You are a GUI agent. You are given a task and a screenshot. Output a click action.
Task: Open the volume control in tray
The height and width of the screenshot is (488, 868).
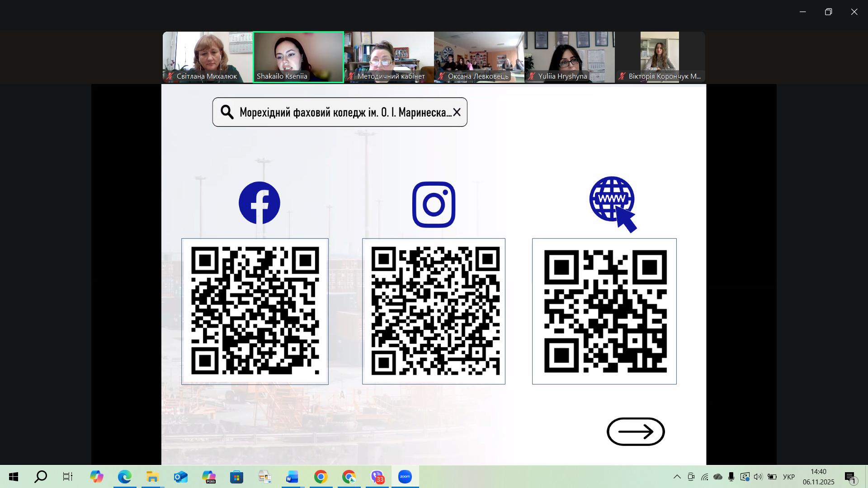758,477
